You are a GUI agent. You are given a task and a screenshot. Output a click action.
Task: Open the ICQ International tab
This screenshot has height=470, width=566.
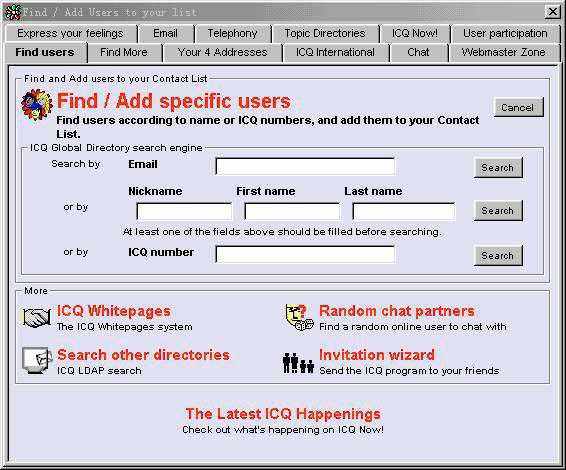335,52
